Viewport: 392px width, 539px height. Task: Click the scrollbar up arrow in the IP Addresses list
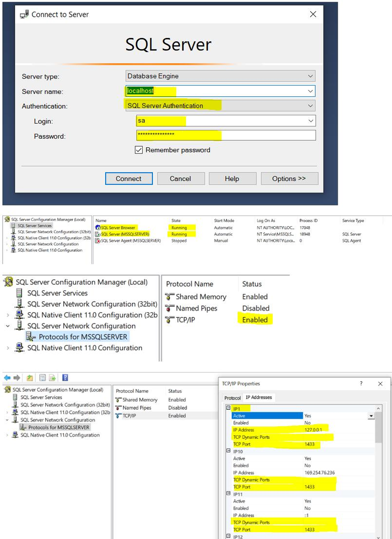(x=378, y=409)
